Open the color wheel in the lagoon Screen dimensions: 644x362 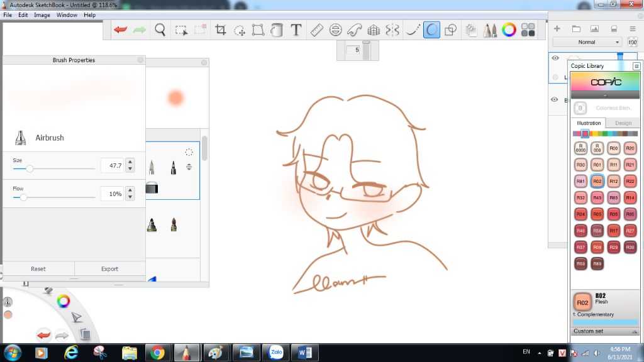[x=64, y=301]
